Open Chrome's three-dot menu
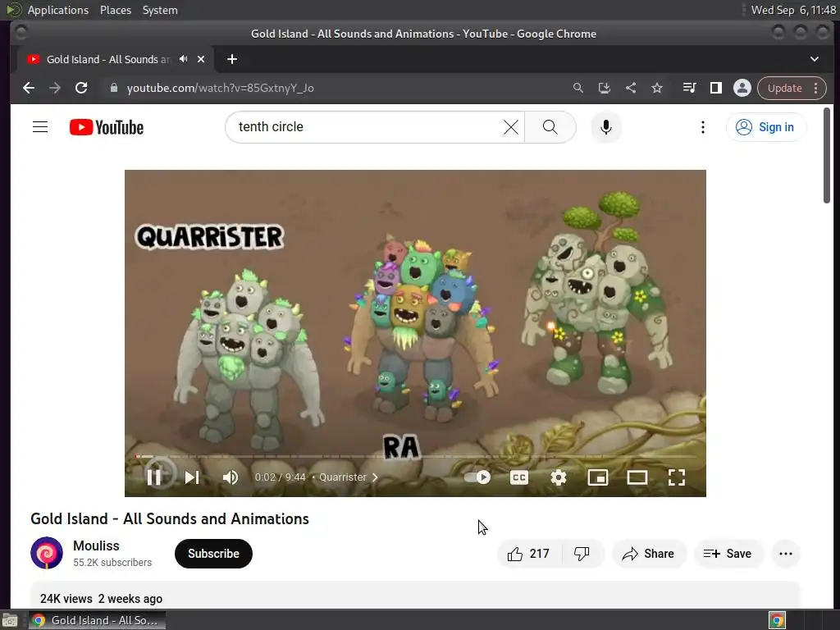 (x=816, y=88)
